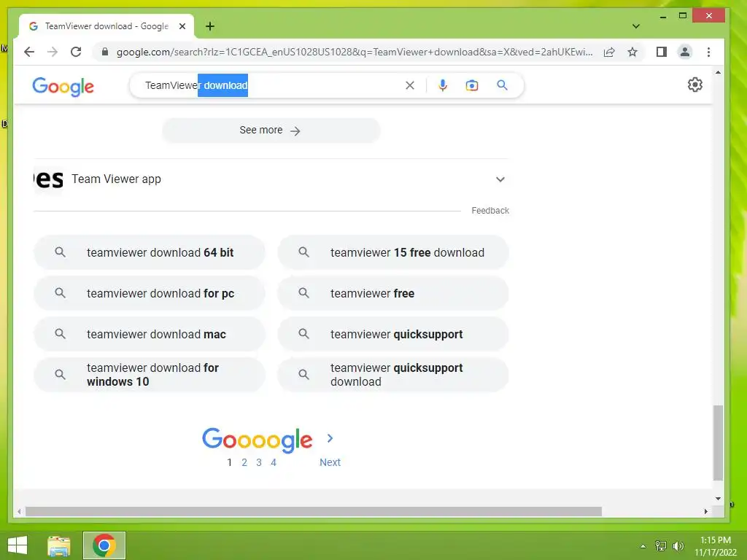Open File Explorer from the taskbar

(59, 545)
